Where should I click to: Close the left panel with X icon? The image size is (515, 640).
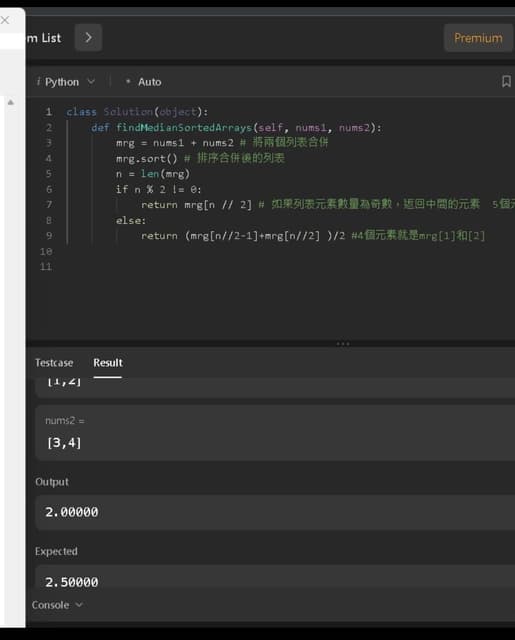pos(5,20)
